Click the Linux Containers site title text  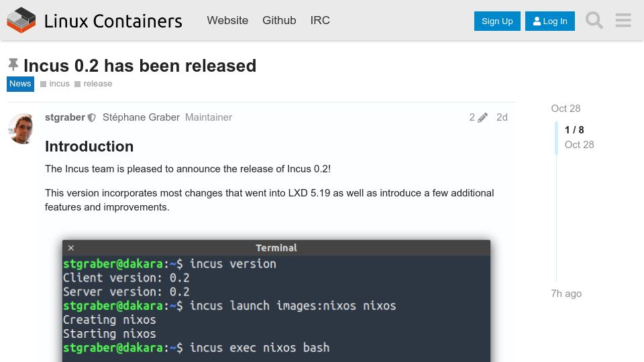point(113,21)
